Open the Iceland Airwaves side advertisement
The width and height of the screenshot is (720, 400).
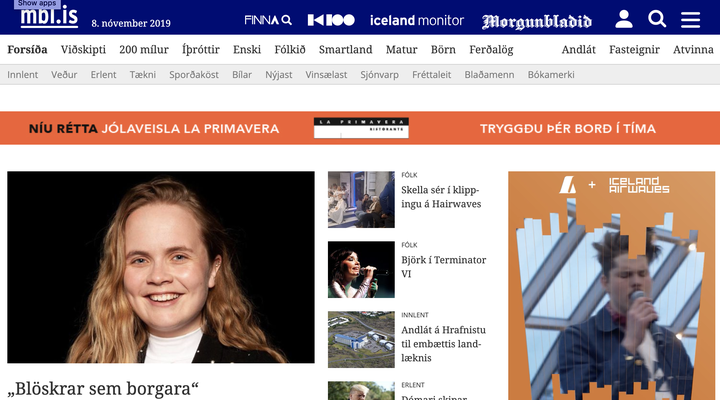tap(611, 286)
